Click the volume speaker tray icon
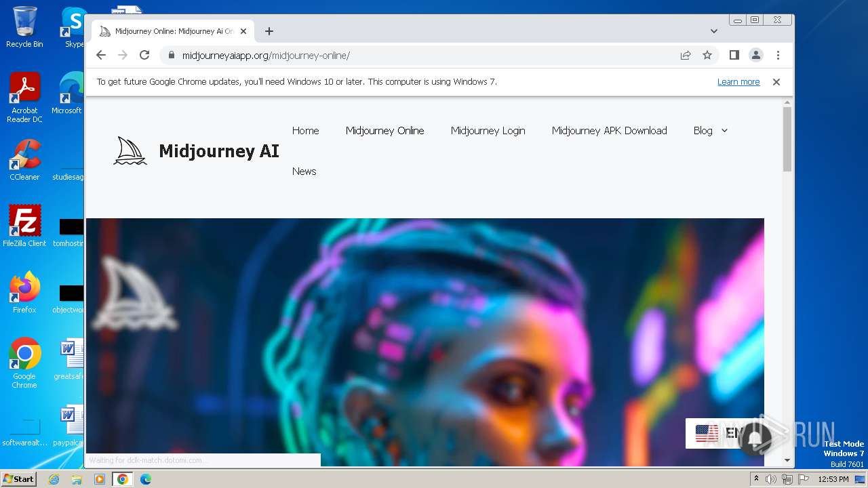 (x=771, y=479)
